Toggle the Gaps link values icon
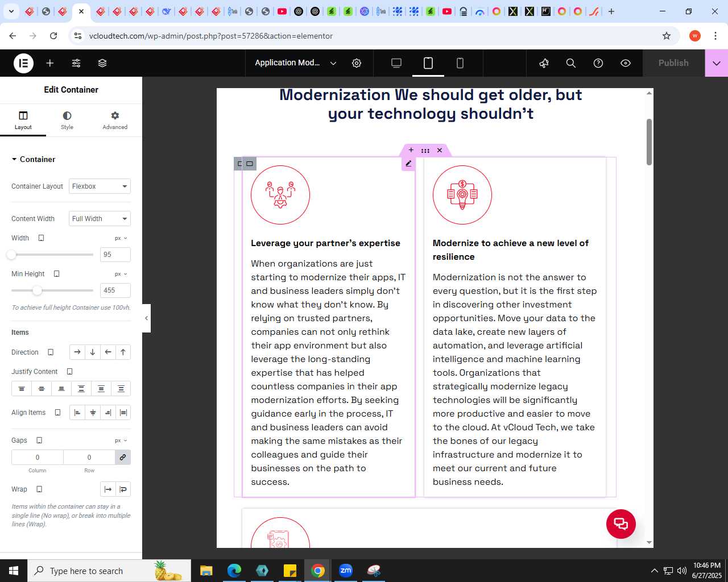Screen dimensions: 728x582 tap(123, 458)
